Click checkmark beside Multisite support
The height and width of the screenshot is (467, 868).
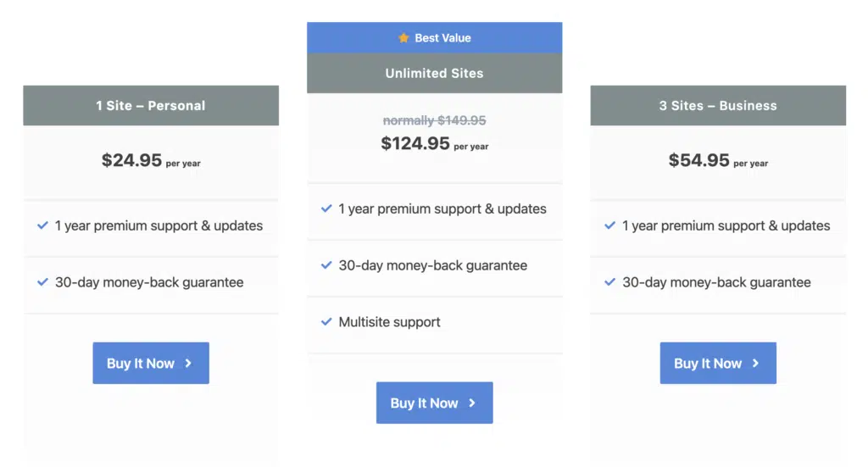tap(326, 322)
